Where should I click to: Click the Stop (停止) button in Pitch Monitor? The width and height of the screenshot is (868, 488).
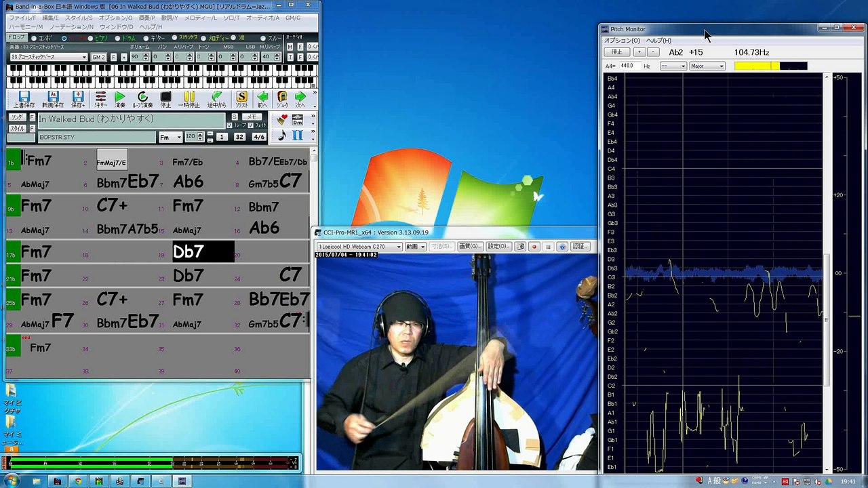(x=616, y=52)
